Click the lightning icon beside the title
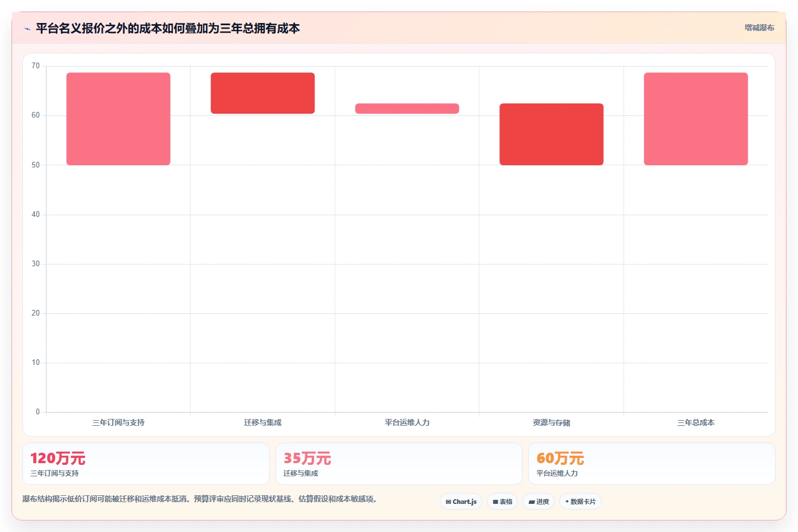Image resolution: width=798 pixels, height=532 pixels. 27,29
